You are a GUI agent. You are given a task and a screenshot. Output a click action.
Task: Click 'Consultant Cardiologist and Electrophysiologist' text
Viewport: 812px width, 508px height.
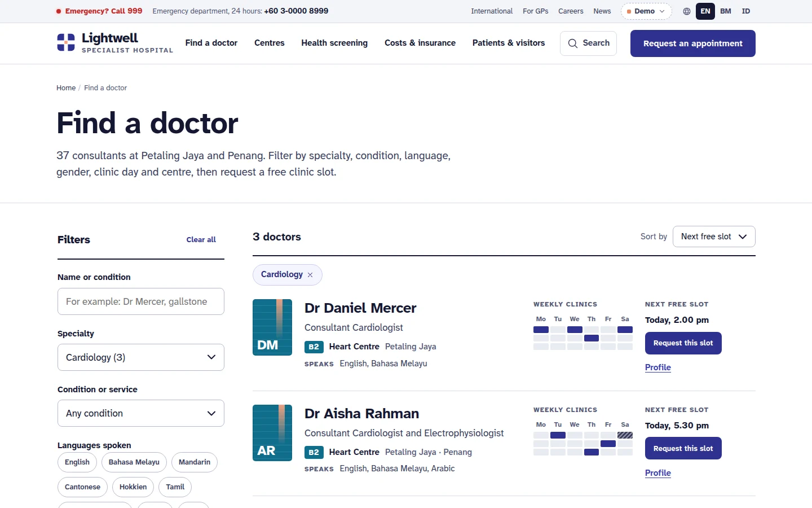[x=404, y=433]
